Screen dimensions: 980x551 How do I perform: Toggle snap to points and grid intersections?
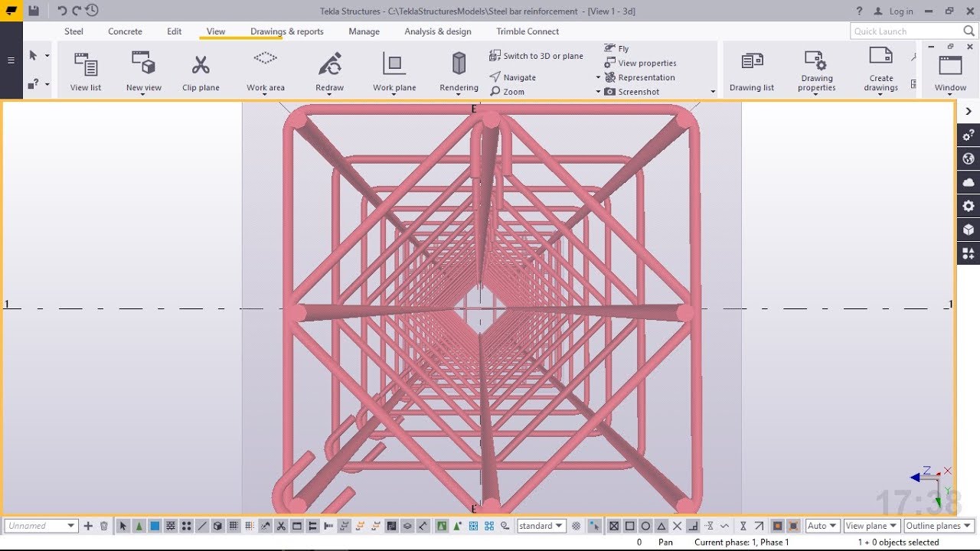click(x=614, y=526)
